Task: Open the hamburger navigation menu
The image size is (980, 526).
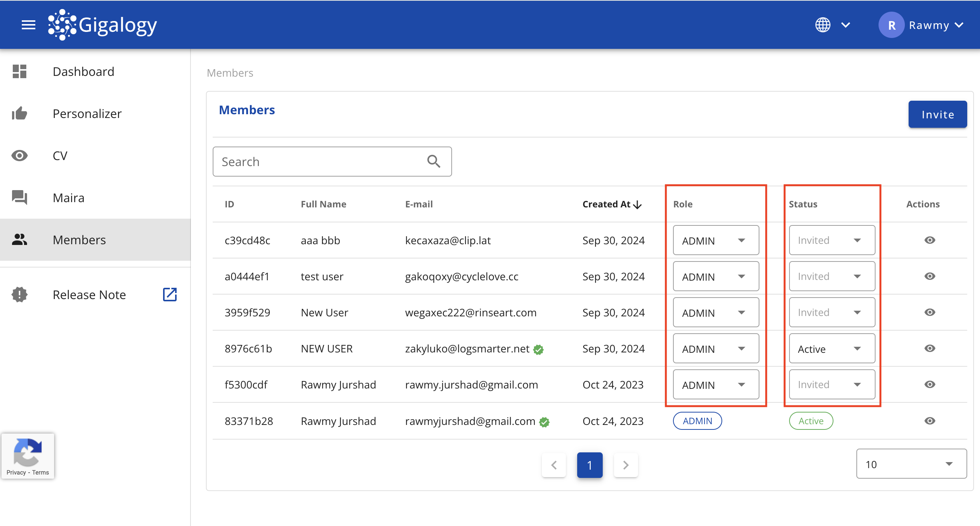Action: click(x=28, y=25)
